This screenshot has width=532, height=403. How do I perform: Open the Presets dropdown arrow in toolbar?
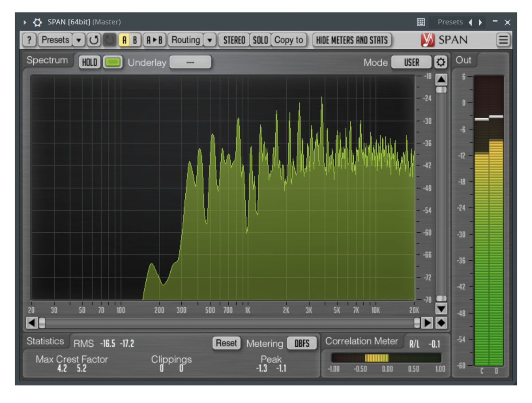pos(78,40)
